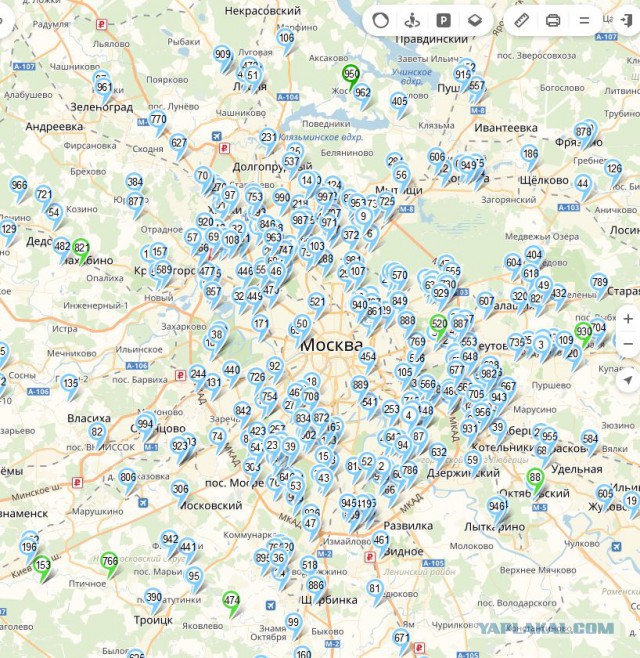This screenshot has width=640, height=658.
Task: Click map marker 81
Action: (x=375, y=589)
